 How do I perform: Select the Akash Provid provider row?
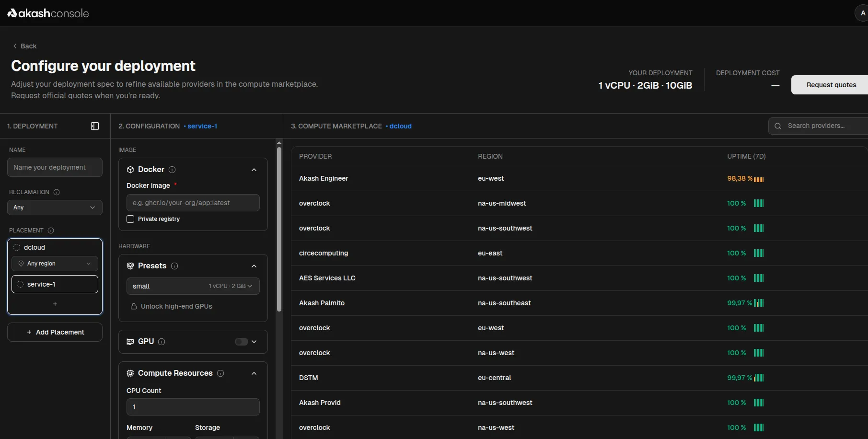pyautogui.click(x=579, y=403)
